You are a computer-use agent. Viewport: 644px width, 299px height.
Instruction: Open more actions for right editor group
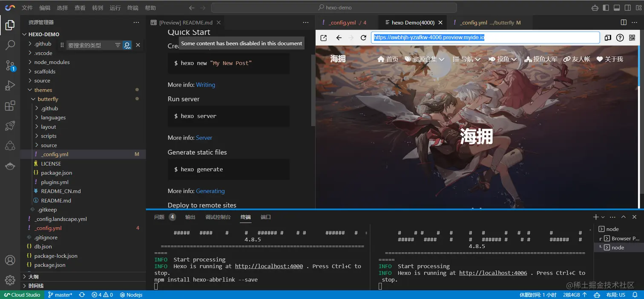635,22
